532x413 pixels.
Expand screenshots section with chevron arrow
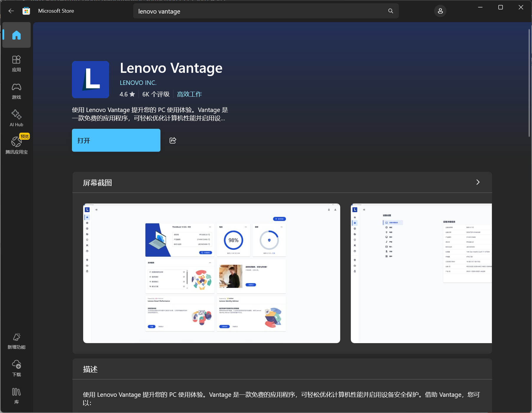click(478, 182)
